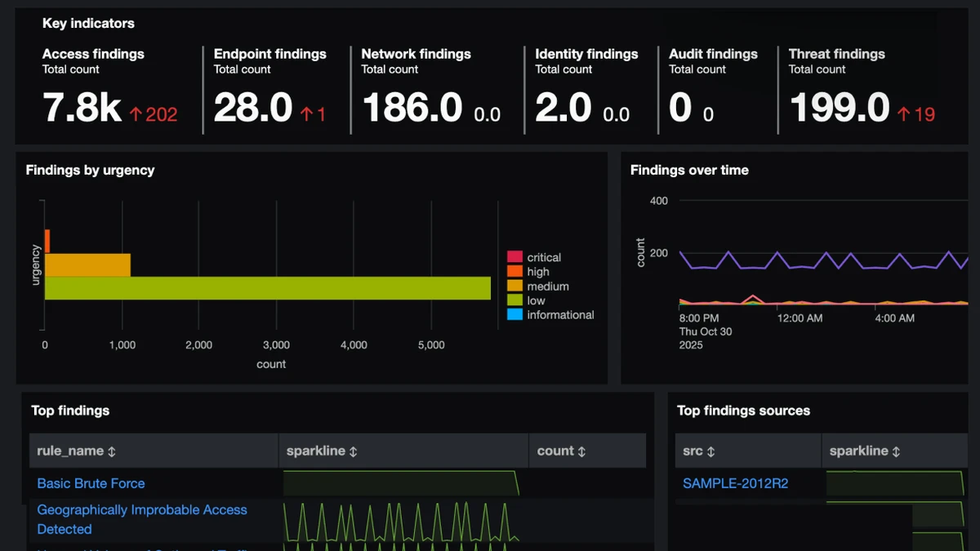
Task: Click Top findings panel title
Action: (x=70, y=411)
